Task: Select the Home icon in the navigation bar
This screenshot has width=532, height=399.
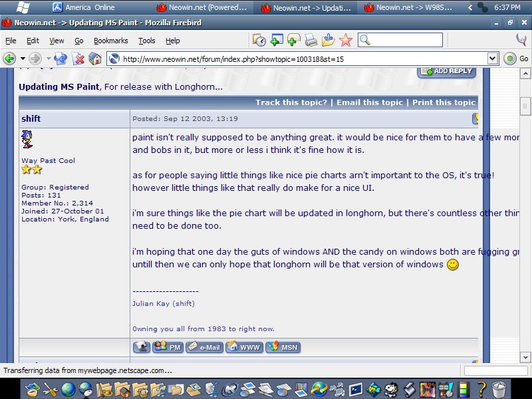Action: coord(95,59)
